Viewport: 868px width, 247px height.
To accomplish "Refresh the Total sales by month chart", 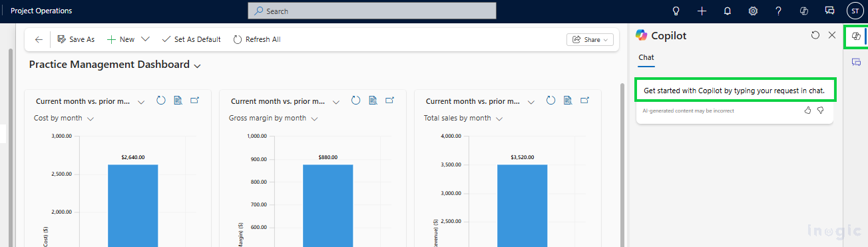I will tap(550, 101).
